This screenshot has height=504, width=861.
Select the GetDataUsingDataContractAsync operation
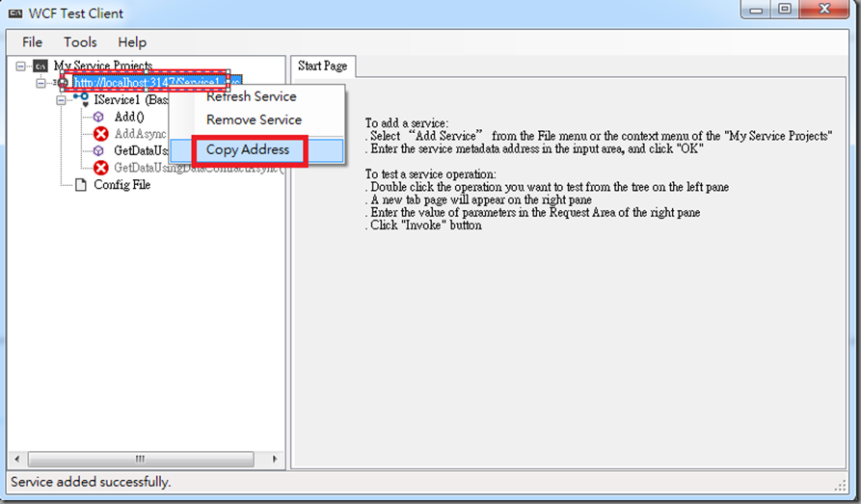click(199, 168)
